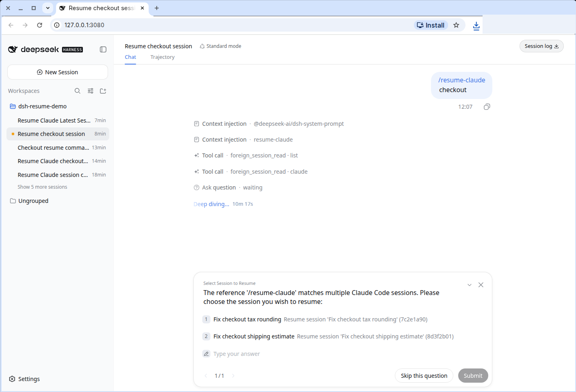The height and width of the screenshot is (392, 576).
Task: Open the Checkout resume comma... session
Action: (58, 148)
